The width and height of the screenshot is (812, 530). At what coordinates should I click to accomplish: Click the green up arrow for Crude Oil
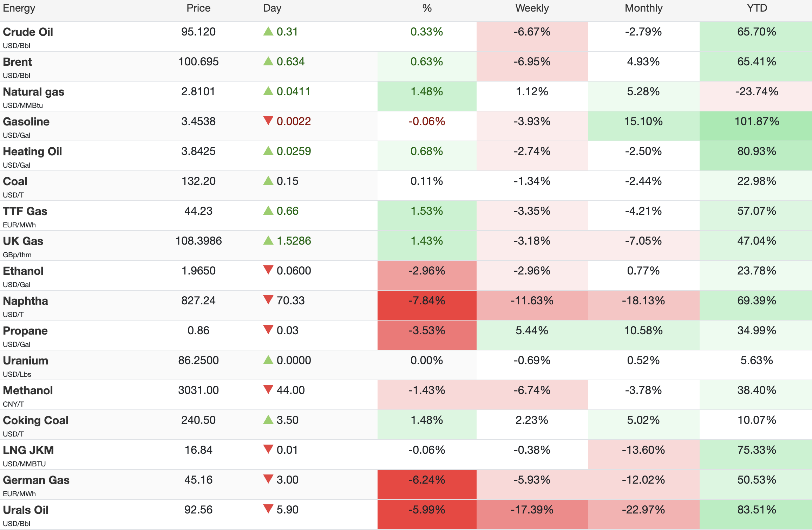pos(268,31)
